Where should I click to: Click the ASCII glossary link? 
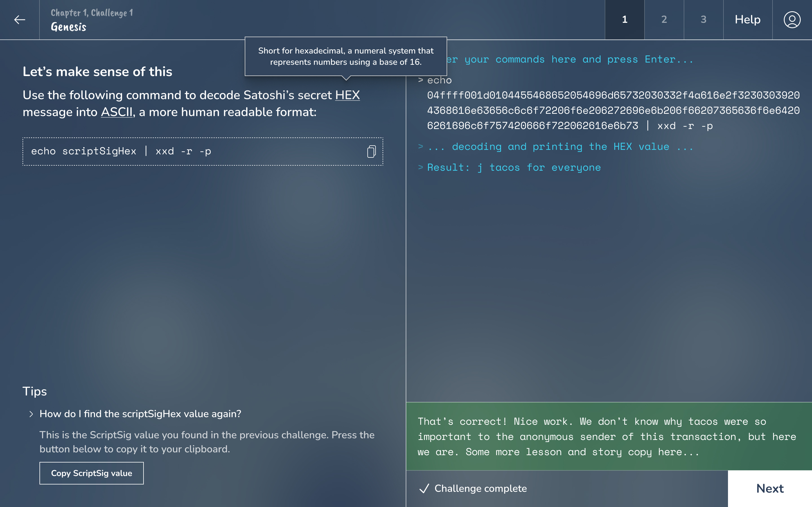[117, 112]
